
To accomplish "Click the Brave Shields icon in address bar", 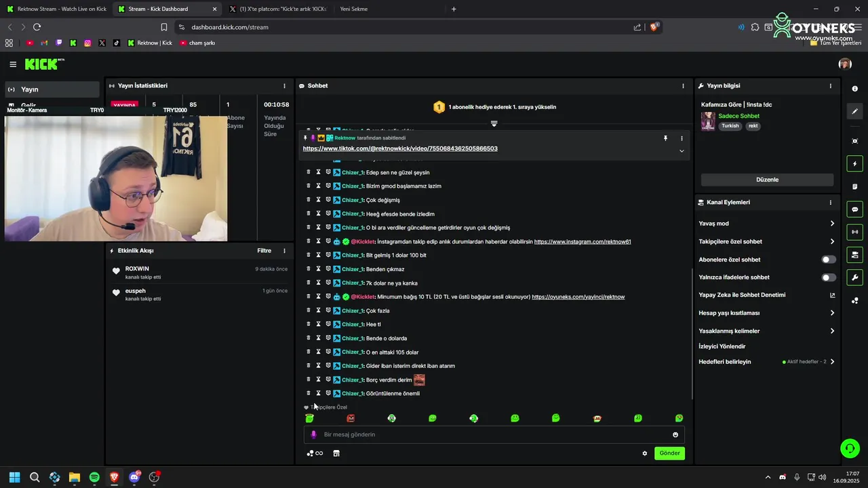I will click(x=654, y=27).
